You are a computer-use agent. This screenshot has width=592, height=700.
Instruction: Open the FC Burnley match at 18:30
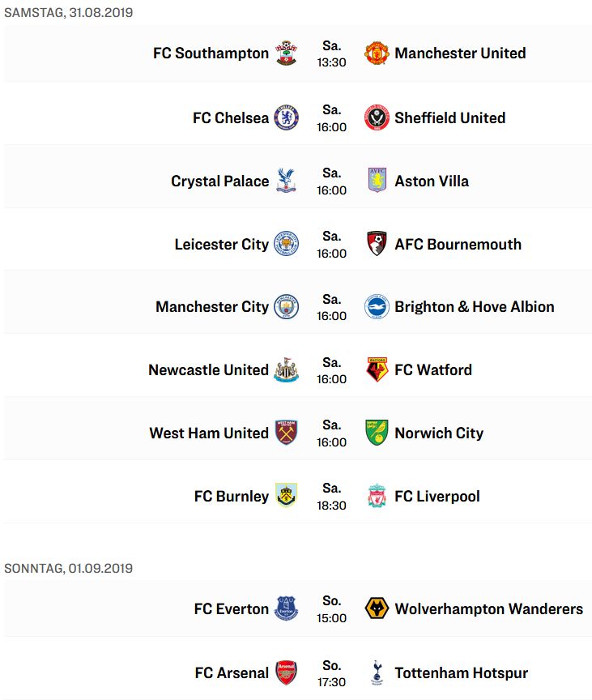[x=298, y=496]
